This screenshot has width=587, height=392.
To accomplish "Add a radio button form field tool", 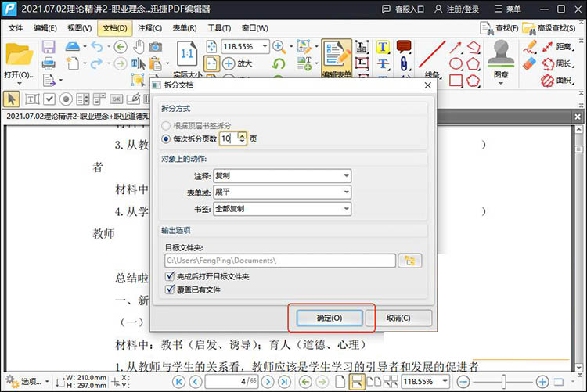I will (x=66, y=99).
